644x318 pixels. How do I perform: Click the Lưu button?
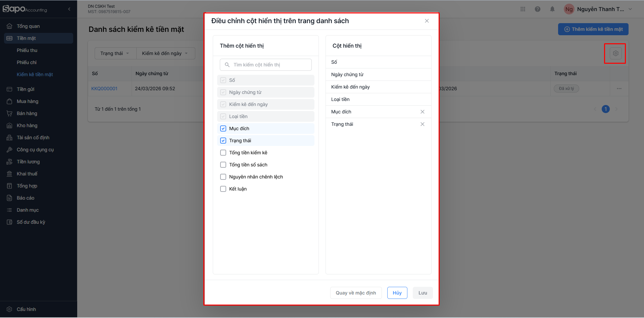pos(423,293)
